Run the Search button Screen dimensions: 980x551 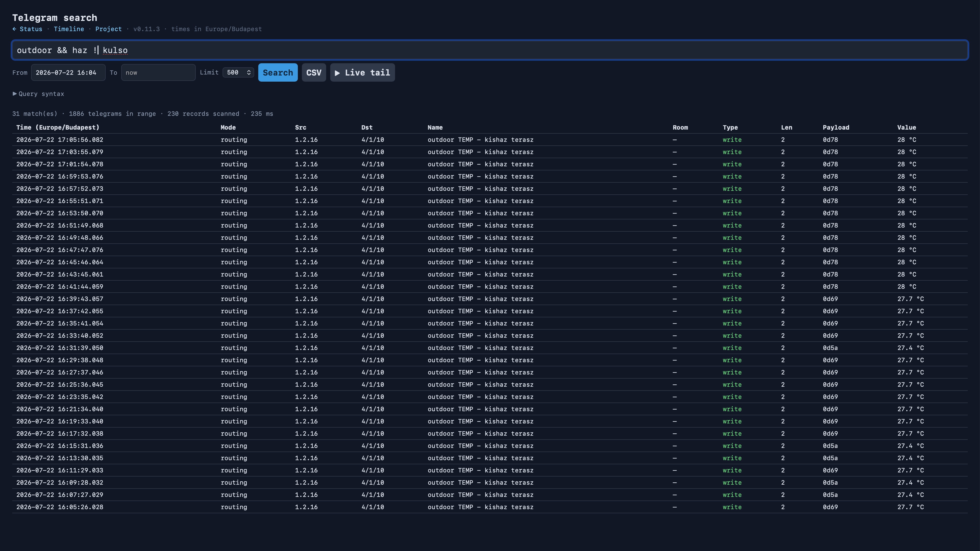coord(278,73)
